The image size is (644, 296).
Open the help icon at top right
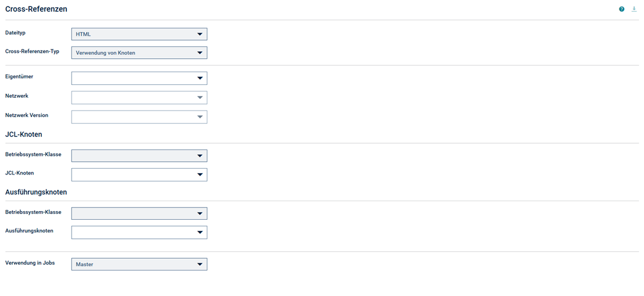(621, 9)
